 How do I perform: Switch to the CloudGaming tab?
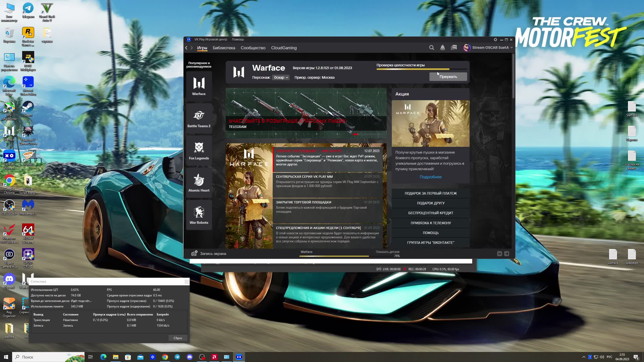click(x=284, y=48)
